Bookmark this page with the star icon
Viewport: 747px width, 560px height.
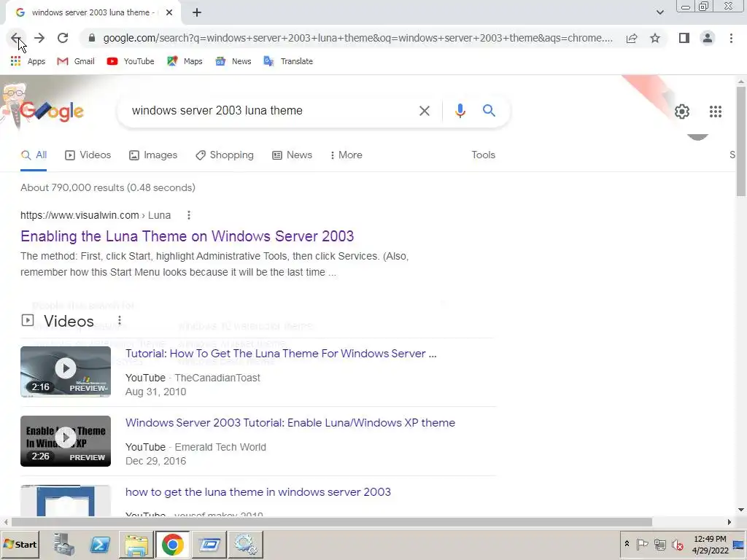tap(655, 38)
